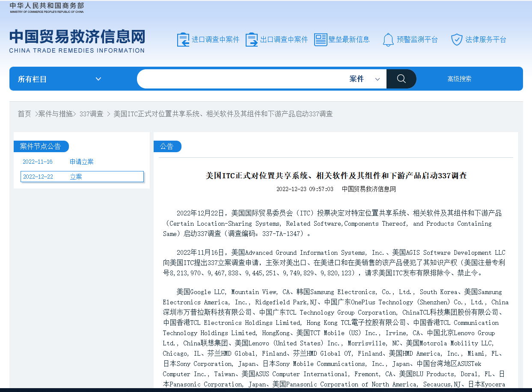
Task: Click the timestamp 2022-12-23 09:57:03
Action: pos(305,189)
